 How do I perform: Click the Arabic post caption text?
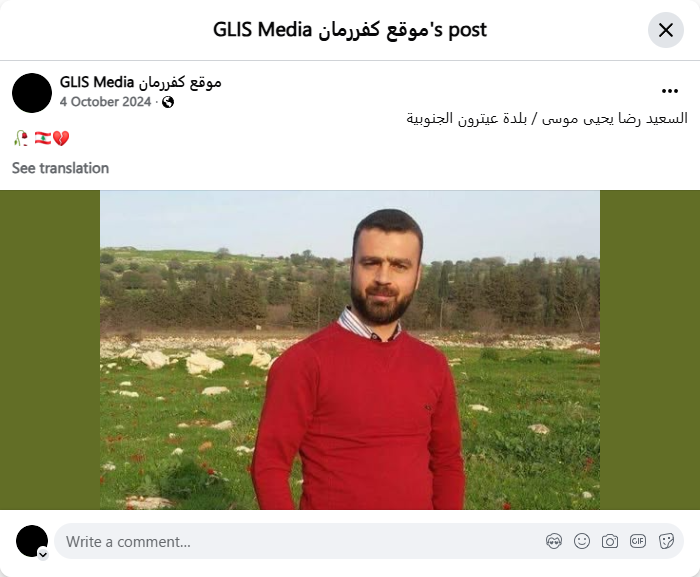coord(547,119)
